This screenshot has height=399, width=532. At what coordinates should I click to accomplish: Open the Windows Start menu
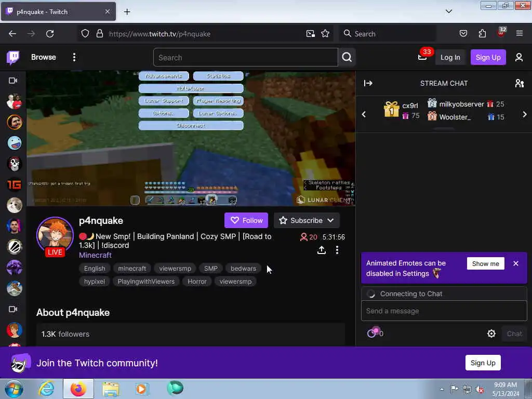point(14,389)
